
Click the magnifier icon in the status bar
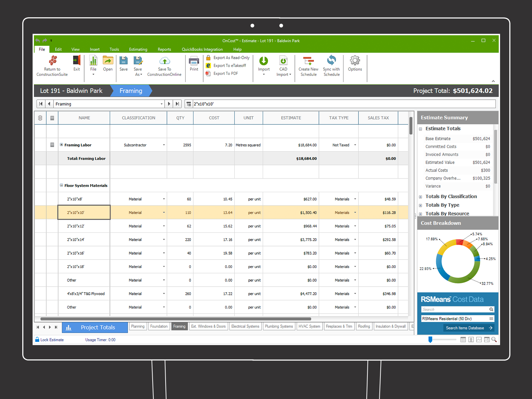pyautogui.click(x=494, y=339)
